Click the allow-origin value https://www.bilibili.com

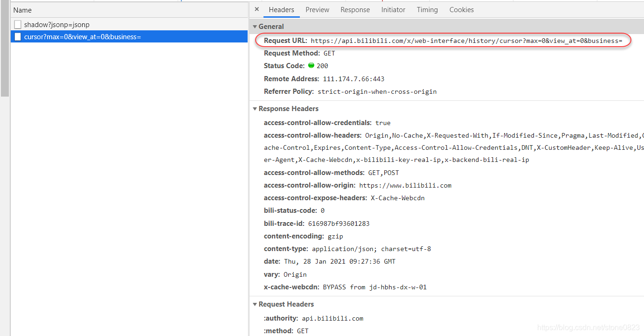tap(405, 185)
